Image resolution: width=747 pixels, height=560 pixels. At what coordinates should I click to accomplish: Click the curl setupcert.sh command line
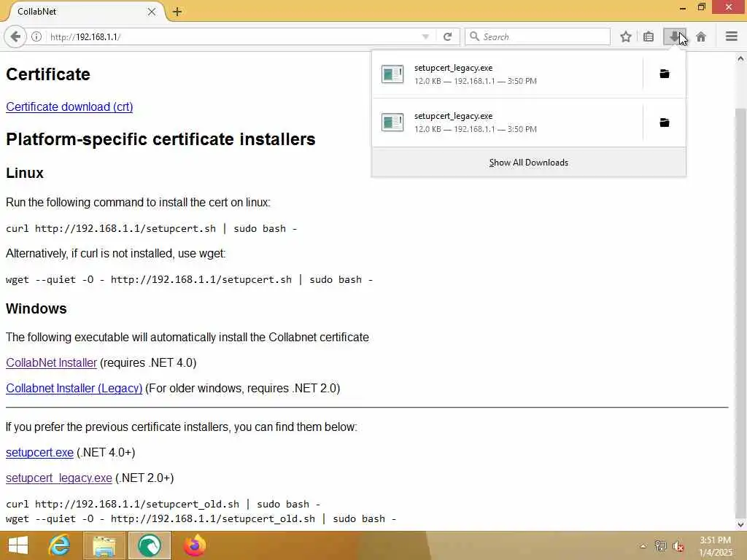pos(151,228)
